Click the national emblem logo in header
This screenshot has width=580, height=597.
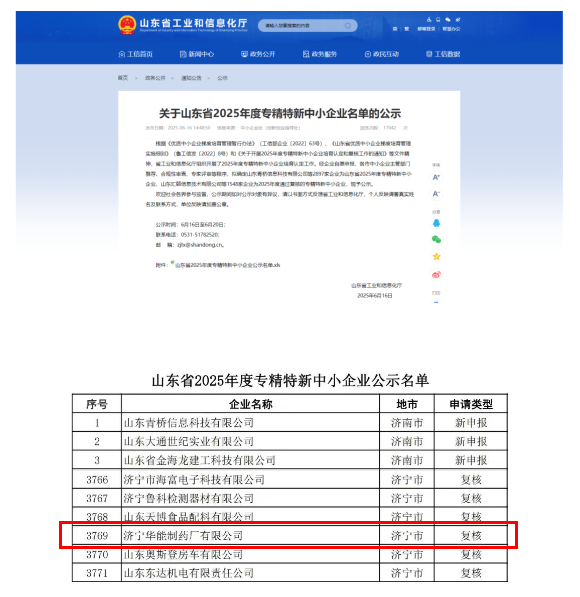(127, 25)
